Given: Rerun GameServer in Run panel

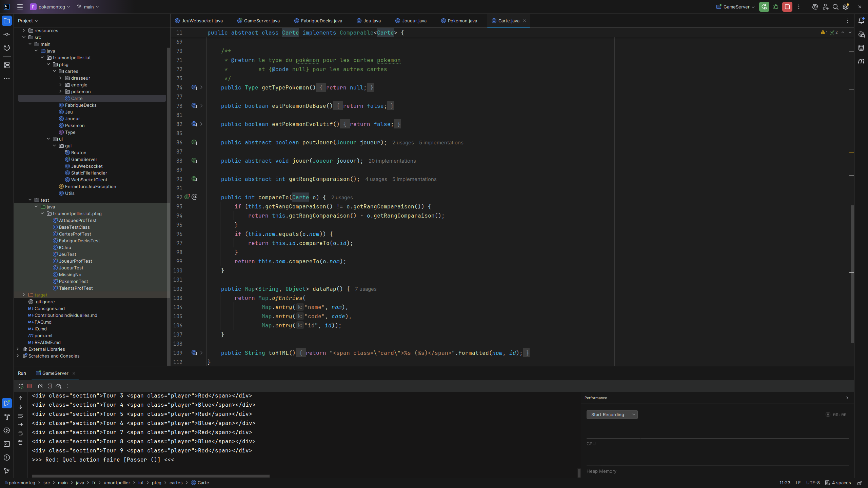Looking at the screenshot, I should click(21, 386).
